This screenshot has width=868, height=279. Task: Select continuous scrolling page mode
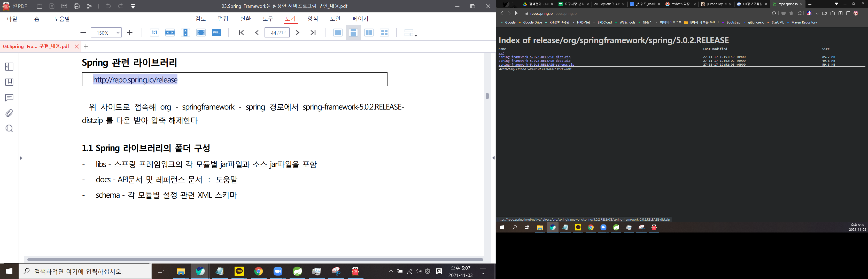(353, 33)
